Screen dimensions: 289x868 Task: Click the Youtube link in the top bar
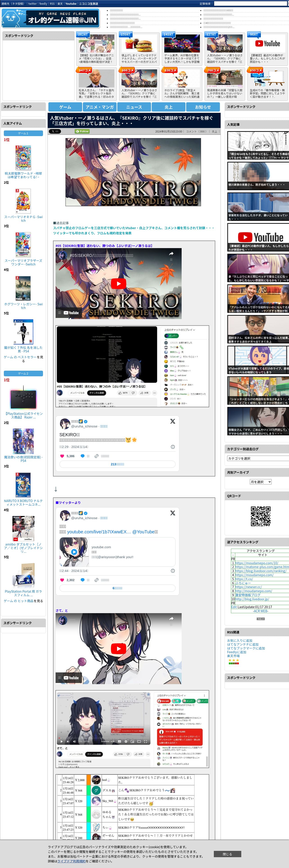[x=71, y=4]
